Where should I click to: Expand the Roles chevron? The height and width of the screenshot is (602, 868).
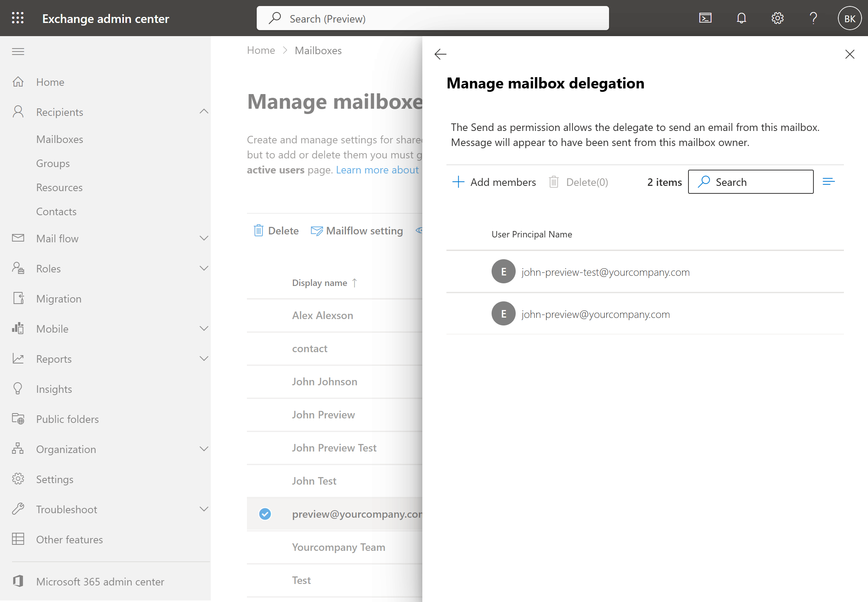(x=204, y=268)
